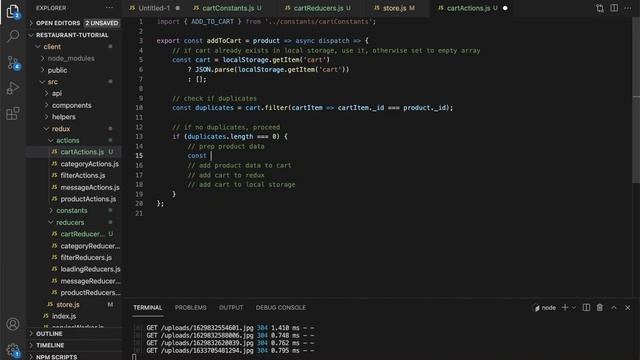
Task: Open editor more actions ellipsis
Action: [628, 8]
